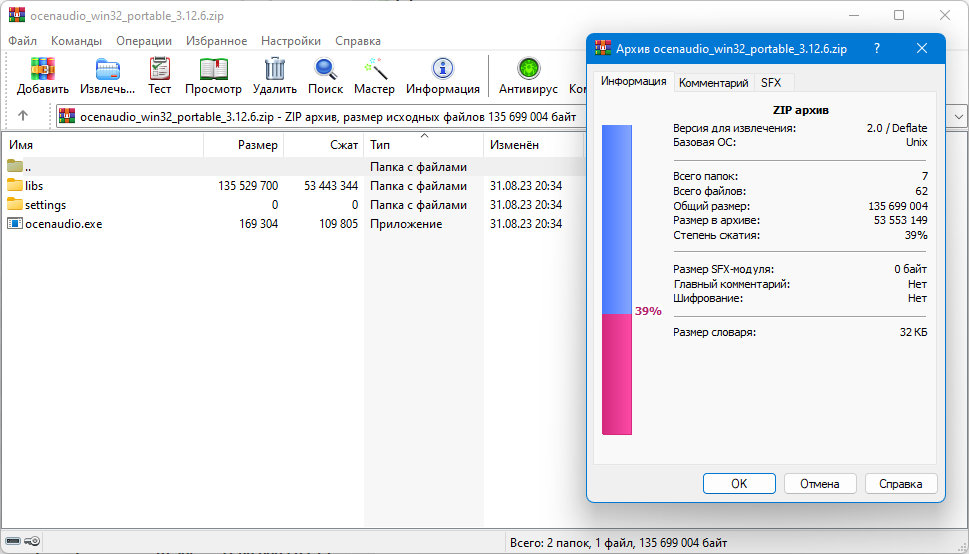
Task: Expand the address bar path dropdown
Action: click(x=958, y=116)
